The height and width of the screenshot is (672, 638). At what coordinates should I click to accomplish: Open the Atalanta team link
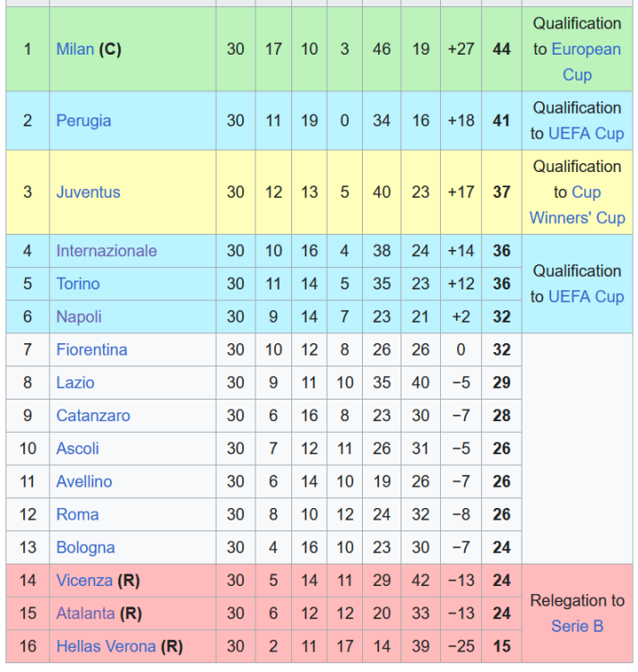point(85,614)
